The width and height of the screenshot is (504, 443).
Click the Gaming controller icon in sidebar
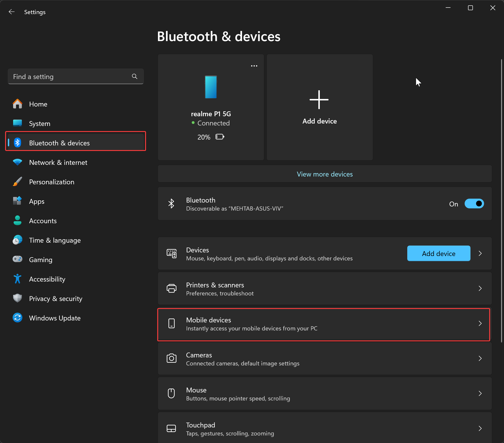[17, 259]
